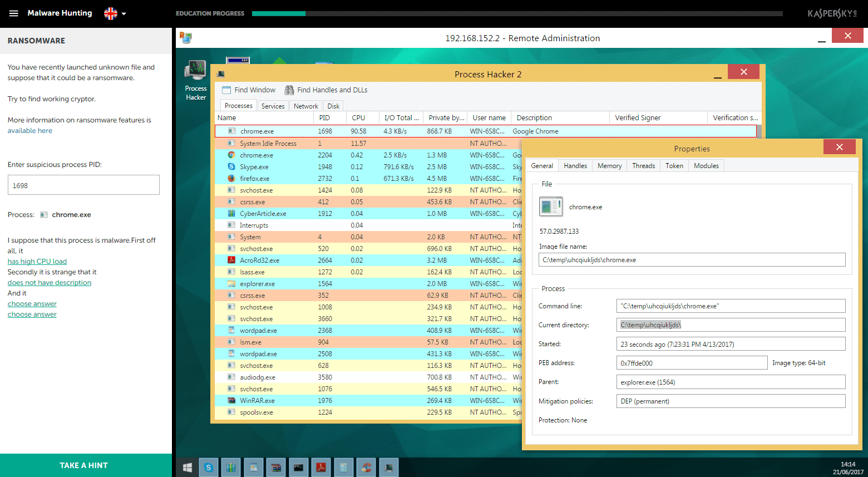Click the Windows Start button
The image size is (868, 477).
pyautogui.click(x=188, y=468)
